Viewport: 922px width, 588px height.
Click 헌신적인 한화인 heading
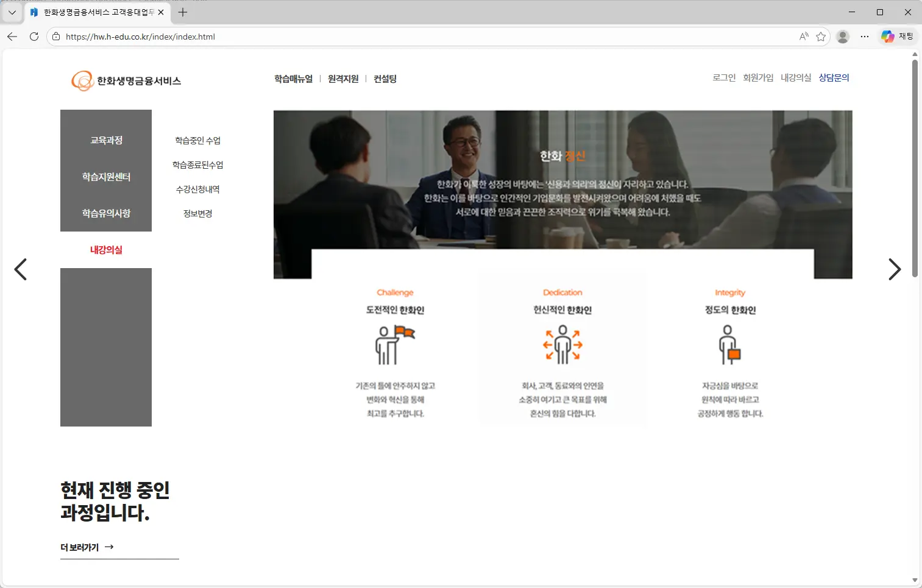tap(562, 310)
